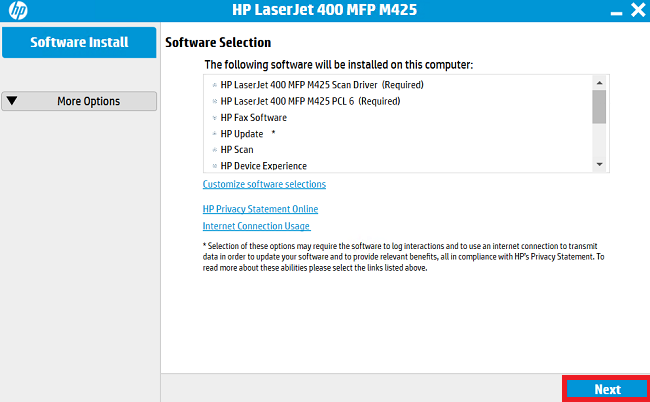Open Customize software selections link
Viewport: 650px width, 402px height.
pos(264,184)
